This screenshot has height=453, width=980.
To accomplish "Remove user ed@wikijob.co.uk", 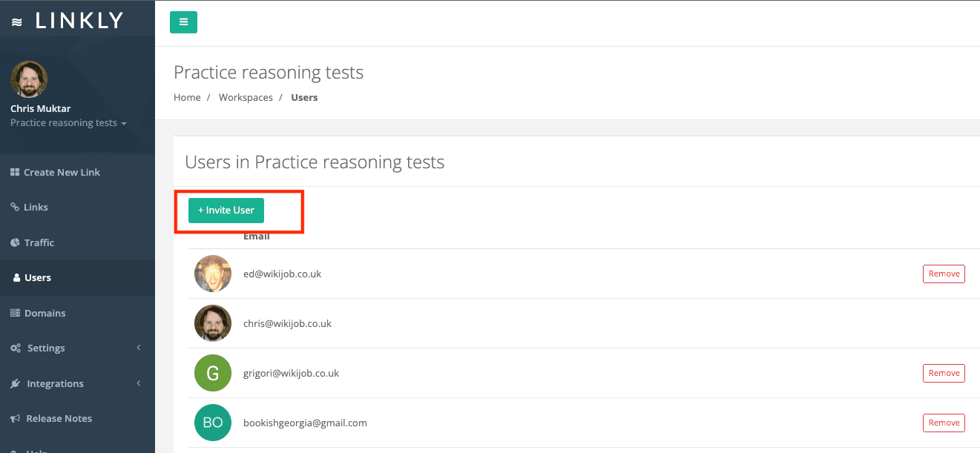I will click(x=944, y=274).
